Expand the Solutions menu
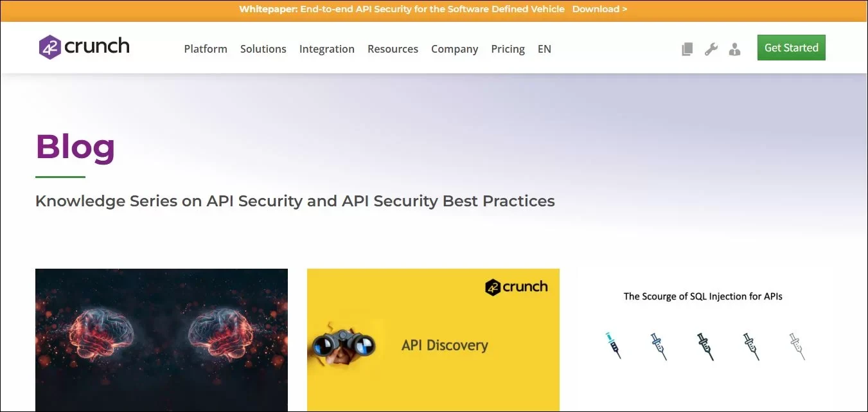 (263, 49)
